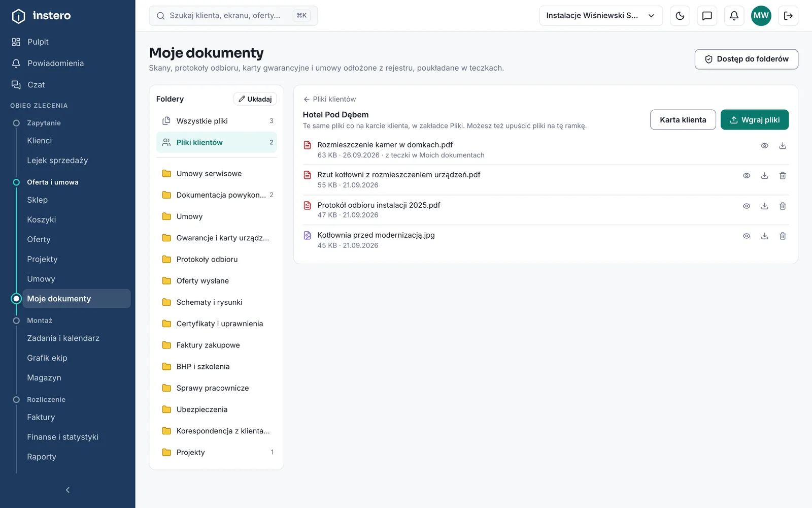This screenshot has width=812, height=508.
Task: Collapse the sidebar with the chevron
Action: (x=67, y=490)
